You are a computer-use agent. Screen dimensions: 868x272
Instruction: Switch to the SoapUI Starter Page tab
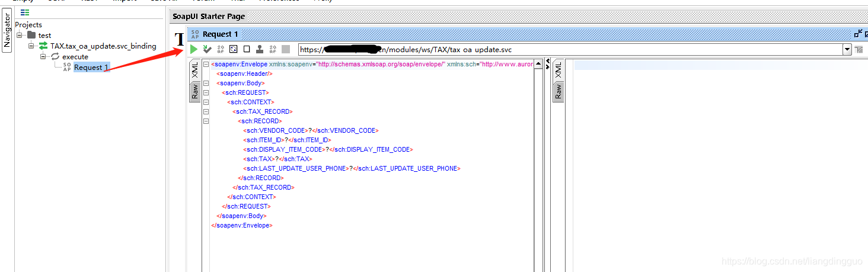(x=208, y=17)
